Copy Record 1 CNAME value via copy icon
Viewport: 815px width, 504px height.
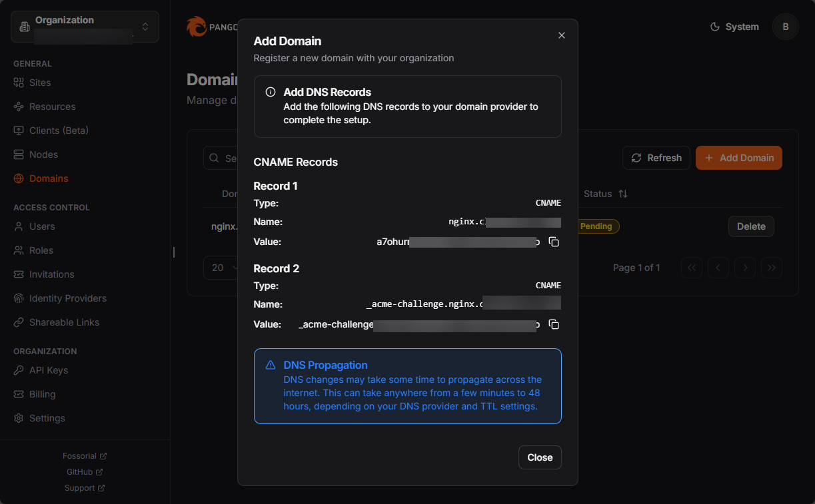(x=554, y=242)
